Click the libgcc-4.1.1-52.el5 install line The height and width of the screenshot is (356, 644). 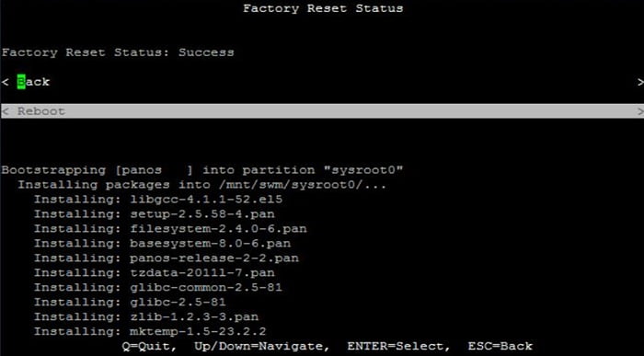(158, 200)
